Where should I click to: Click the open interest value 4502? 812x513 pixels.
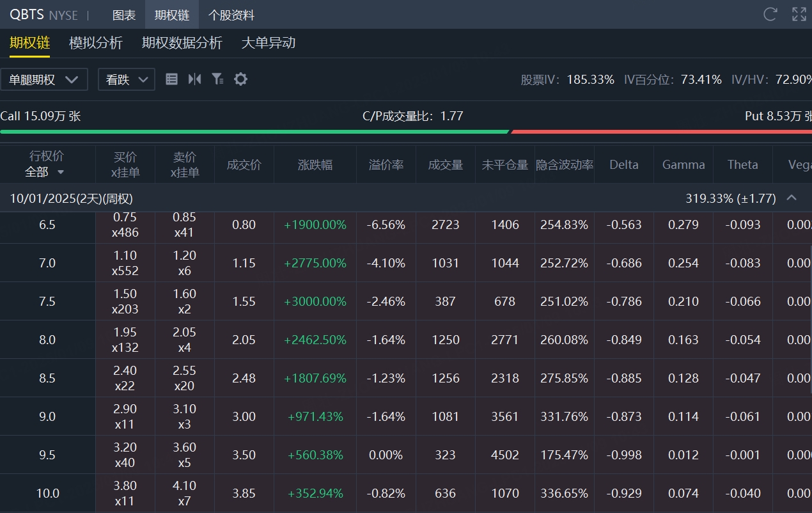(505, 455)
